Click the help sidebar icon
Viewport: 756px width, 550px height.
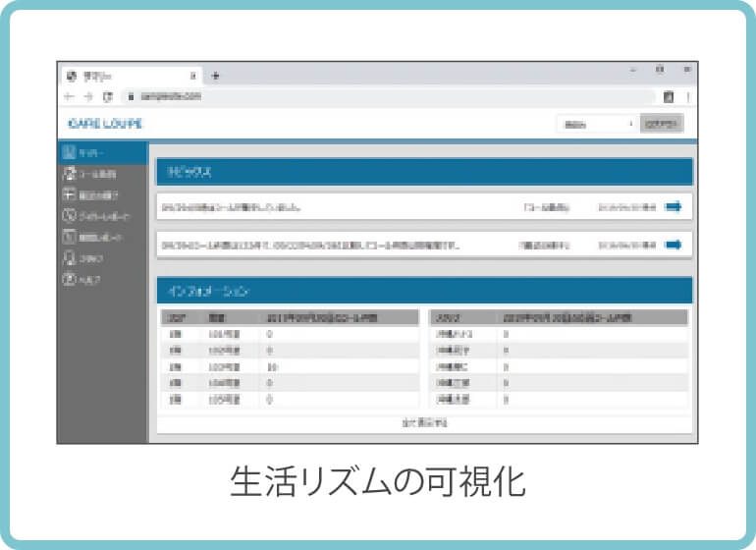[70, 279]
